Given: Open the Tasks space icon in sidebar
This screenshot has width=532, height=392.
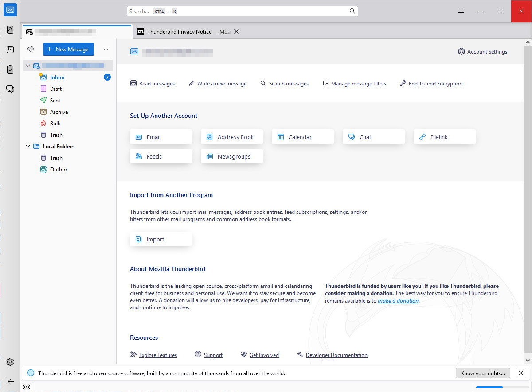Looking at the screenshot, I should point(10,69).
